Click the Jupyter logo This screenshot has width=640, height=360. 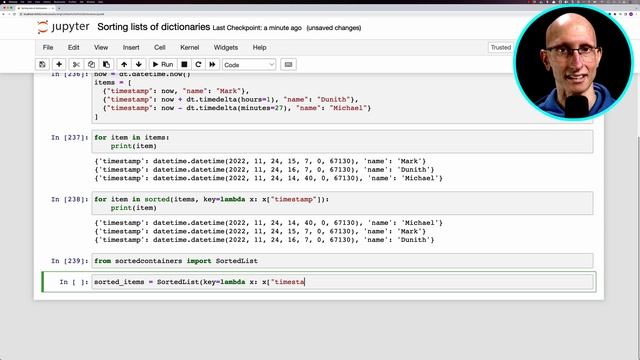coord(63,27)
